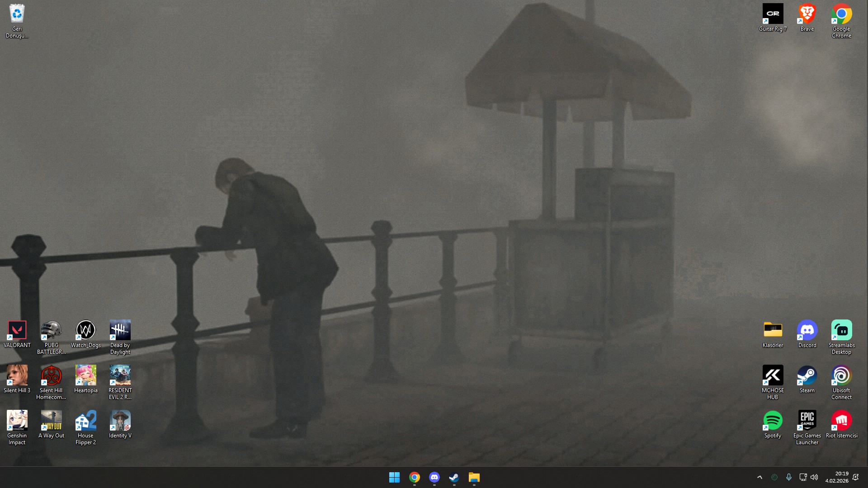This screenshot has height=488, width=868.
Task: Expand the hidden system tray icons
Action: 759,477
